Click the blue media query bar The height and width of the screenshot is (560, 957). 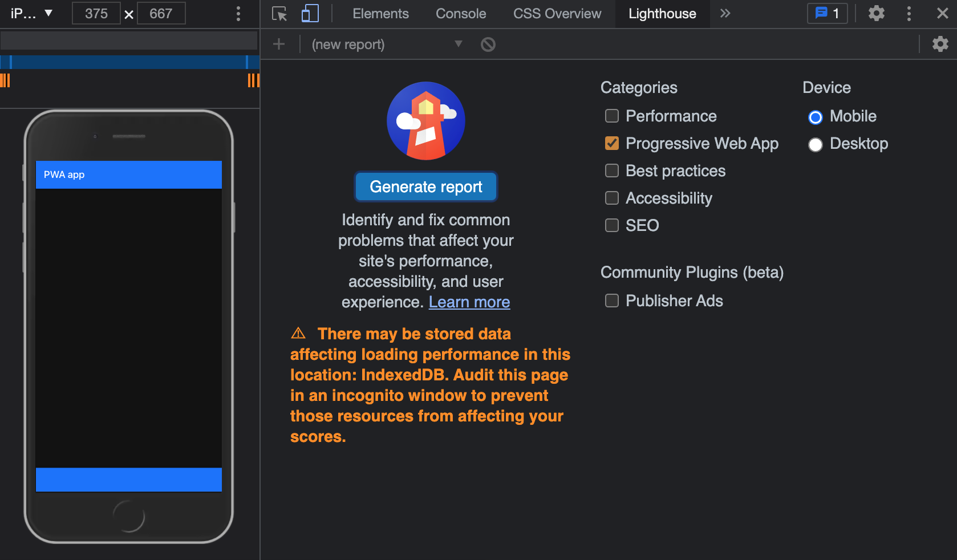coord(129,62)
